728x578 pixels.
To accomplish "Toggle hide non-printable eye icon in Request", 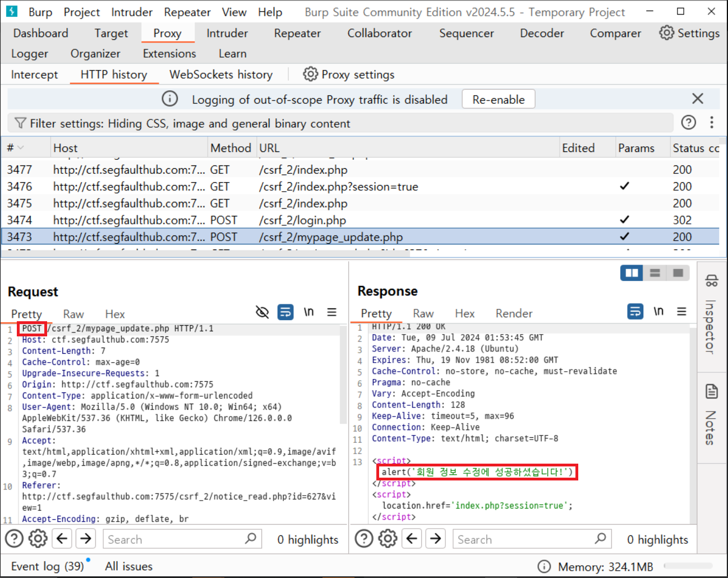I will coord(262,312).
